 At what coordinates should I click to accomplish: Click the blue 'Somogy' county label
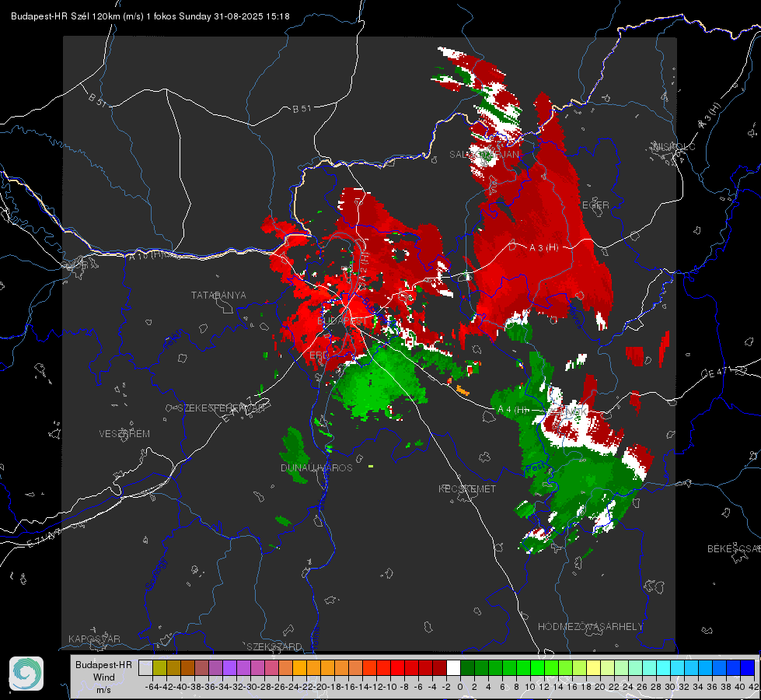point(156,574)
